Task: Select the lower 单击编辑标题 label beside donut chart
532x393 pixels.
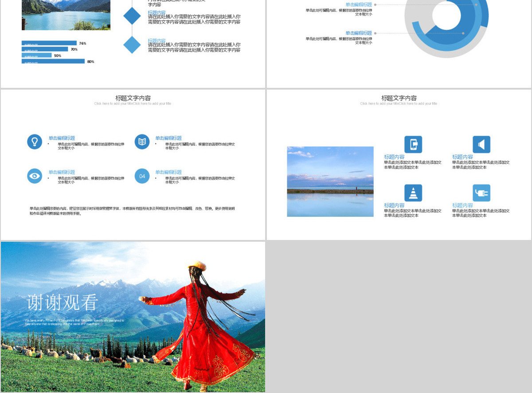Action: click(359, 33)
